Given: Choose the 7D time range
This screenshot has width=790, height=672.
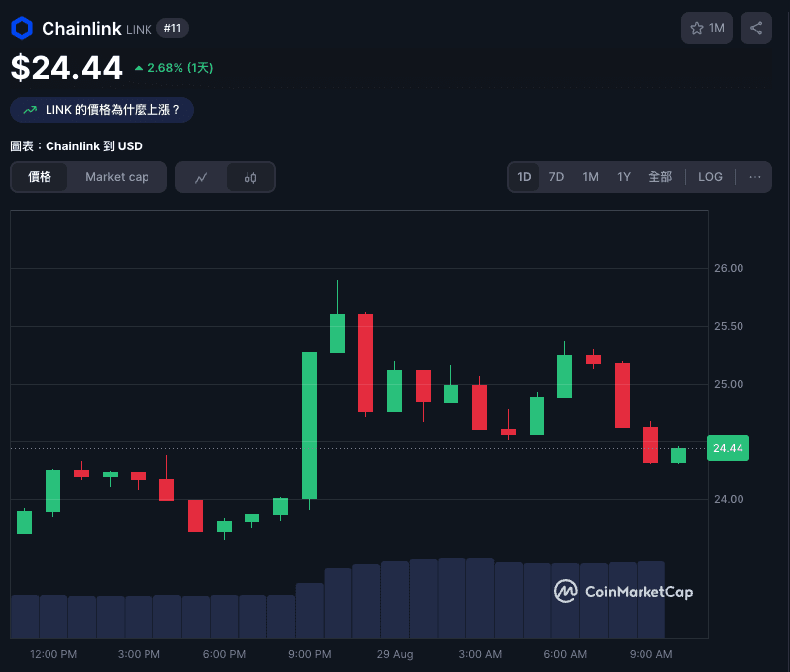Looking at the screenshot, I should [556, 177].
